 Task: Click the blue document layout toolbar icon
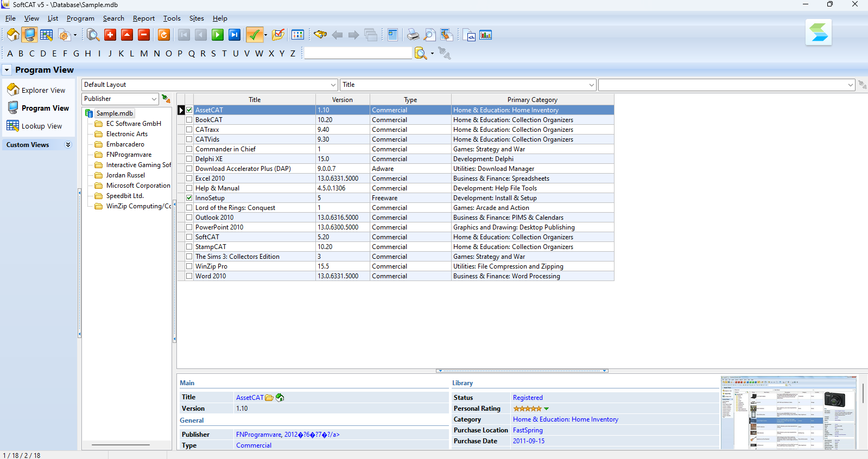(x=392, y=35)
